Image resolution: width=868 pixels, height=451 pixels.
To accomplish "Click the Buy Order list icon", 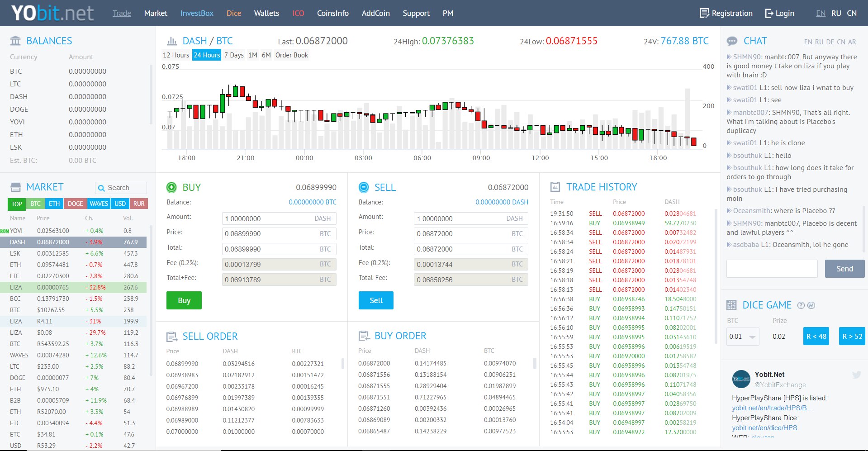I will pos(364,336).
